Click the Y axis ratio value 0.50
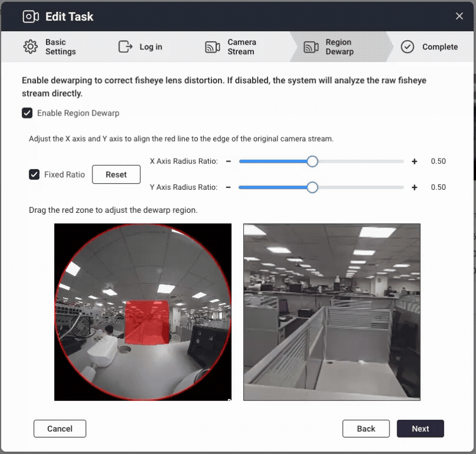This screenshot has width=476, height=454. coord(438,187)
